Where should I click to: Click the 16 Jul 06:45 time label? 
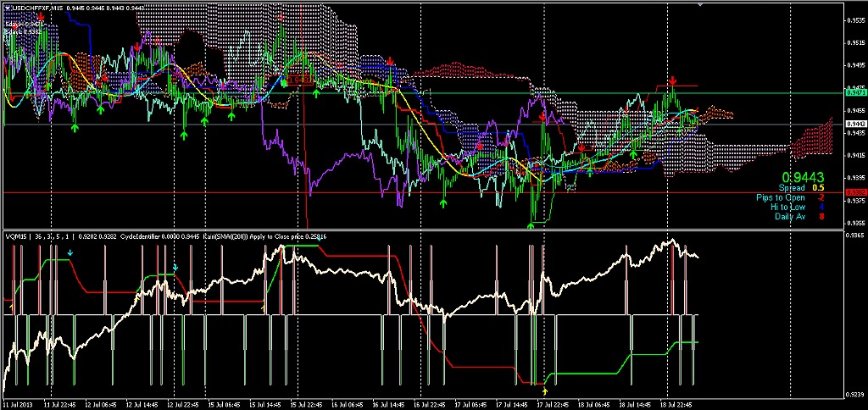coord(348,404)
